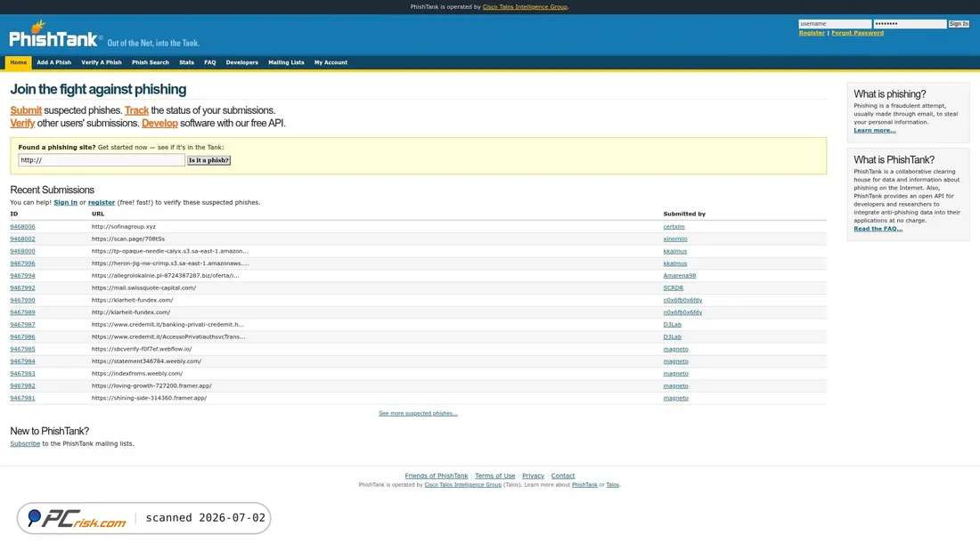Follow the Track link
Viewport: 980px width, 551px height.
click(136, 110)
